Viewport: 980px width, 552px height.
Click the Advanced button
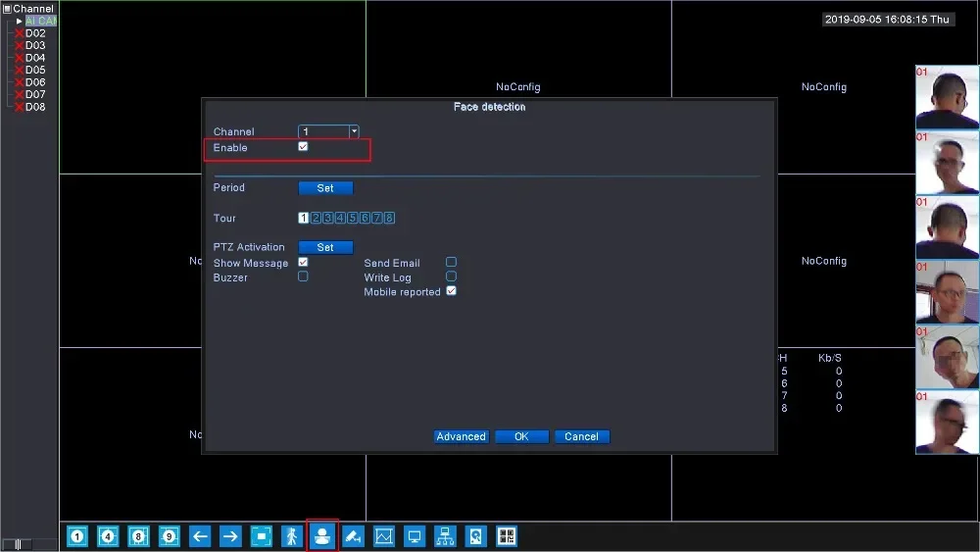[461, 436]
